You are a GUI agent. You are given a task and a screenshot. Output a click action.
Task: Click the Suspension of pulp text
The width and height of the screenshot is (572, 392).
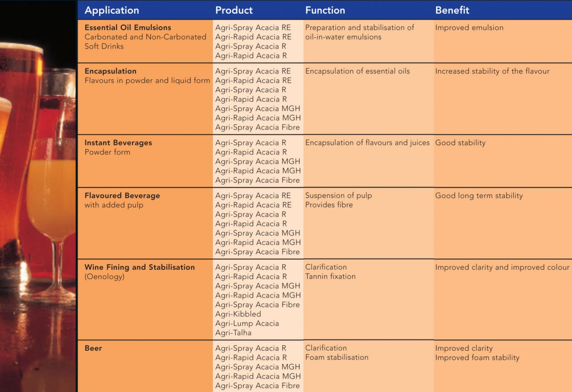pyautogui.click(x=338, y=196)
